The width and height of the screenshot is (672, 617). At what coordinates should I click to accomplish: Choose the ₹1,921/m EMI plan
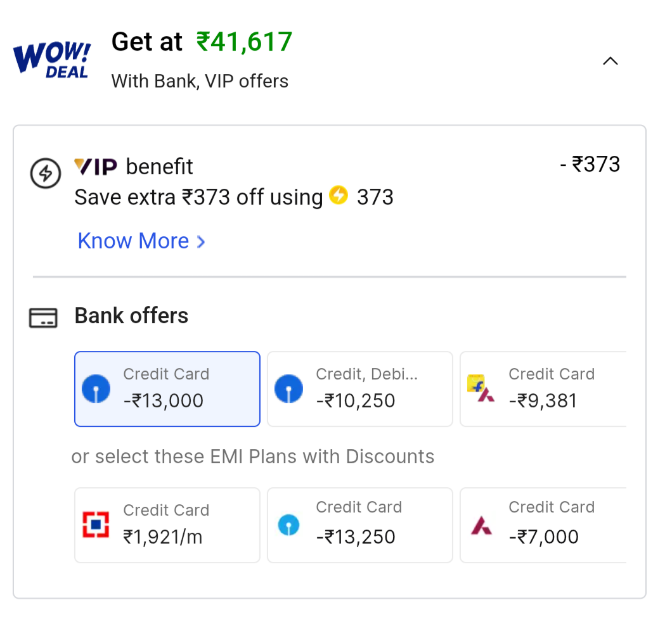pos(167,525)
